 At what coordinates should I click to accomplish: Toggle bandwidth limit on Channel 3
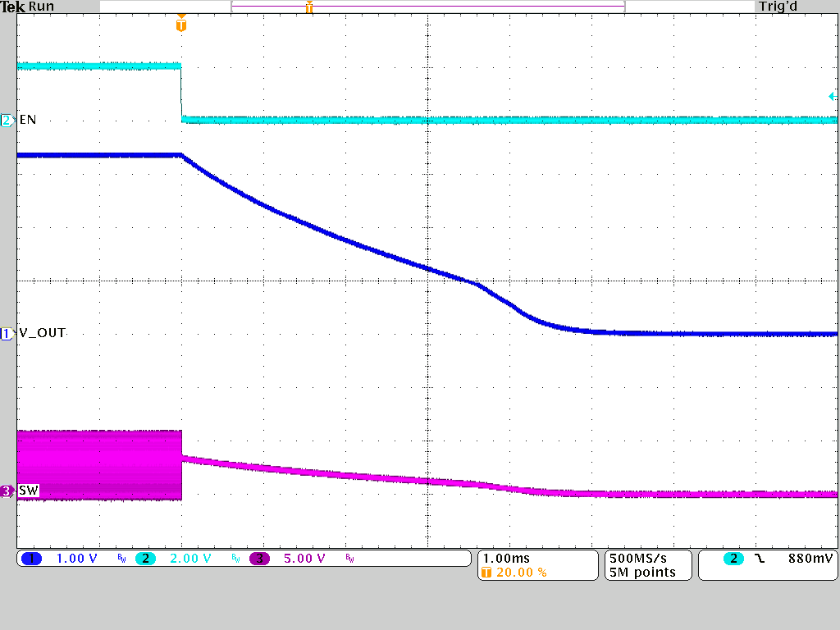351,559
